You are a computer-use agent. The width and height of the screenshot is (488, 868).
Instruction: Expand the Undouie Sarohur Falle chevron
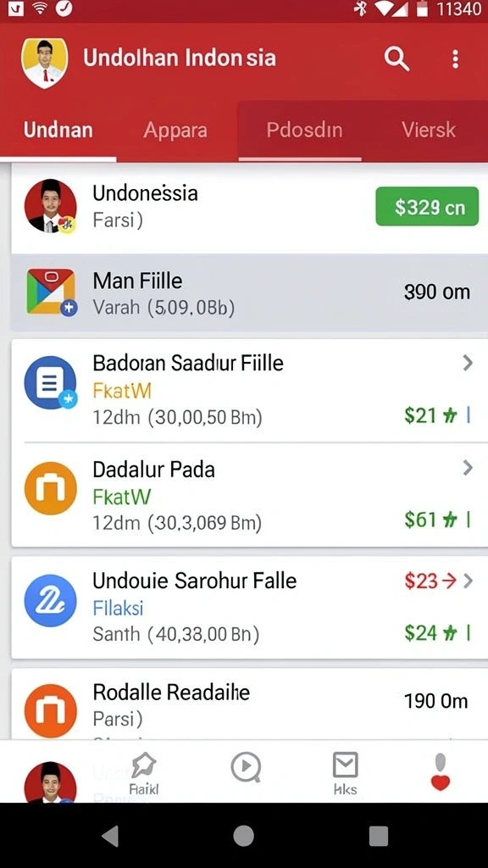(x=468, y=581)
